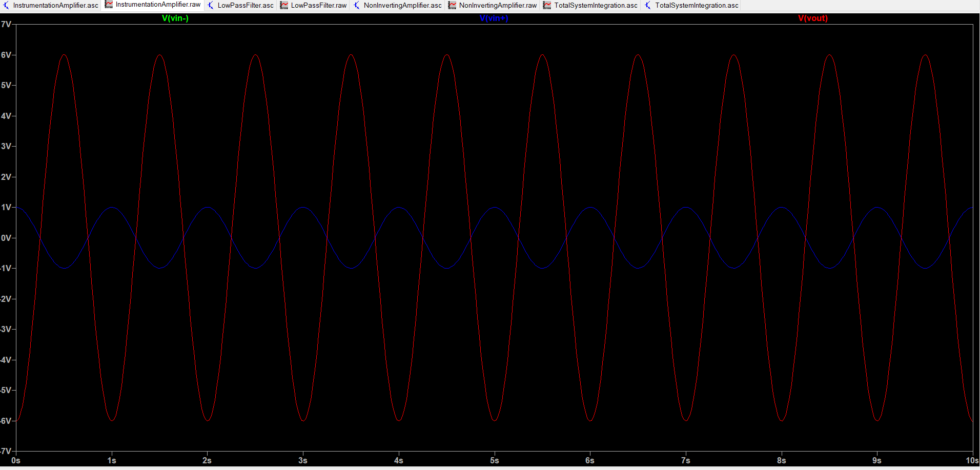Click the 10s time axis label
Image resolution: width=980 pixels, height=470 pixels.
972,460
